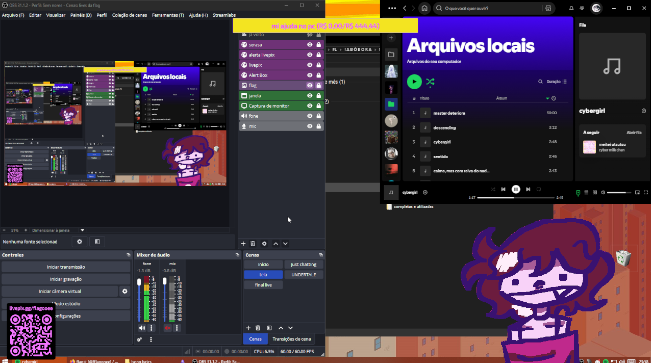Open virtual camera settings gear
Screen dimensions: 651x363
(125, 292)
